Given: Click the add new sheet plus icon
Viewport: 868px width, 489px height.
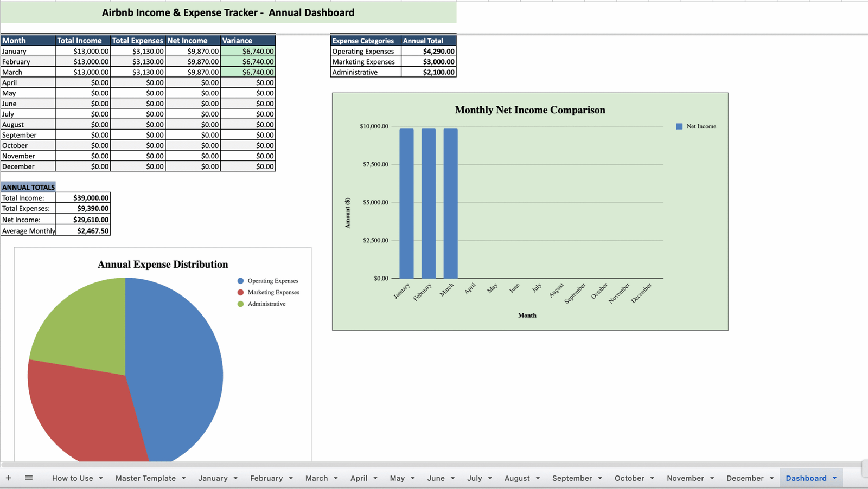Looking at the screenshot, I should [9, 478].
